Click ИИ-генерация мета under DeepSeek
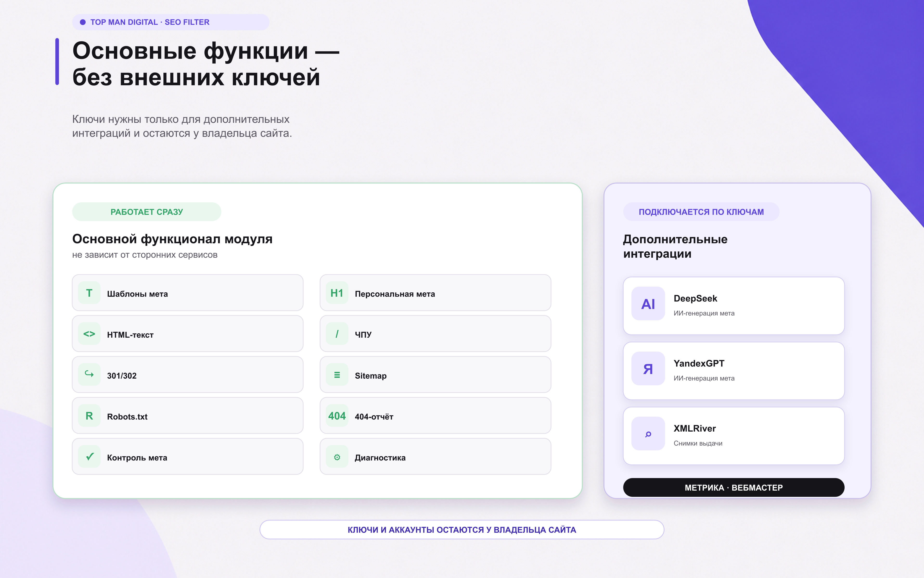Image resolution: width=924 pixels, height=578 pixels. [704, 313]
